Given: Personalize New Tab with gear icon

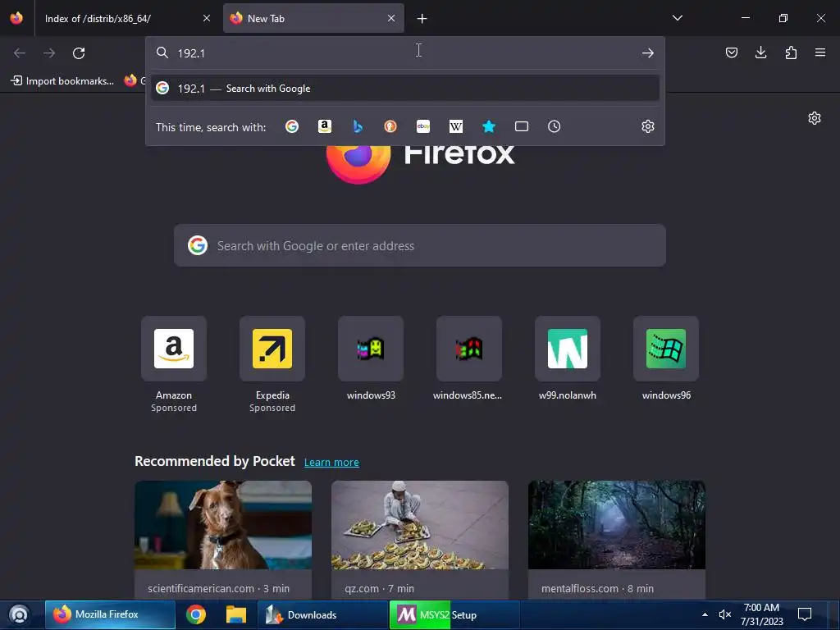Looking at the screenshot, I should (815, 118).
